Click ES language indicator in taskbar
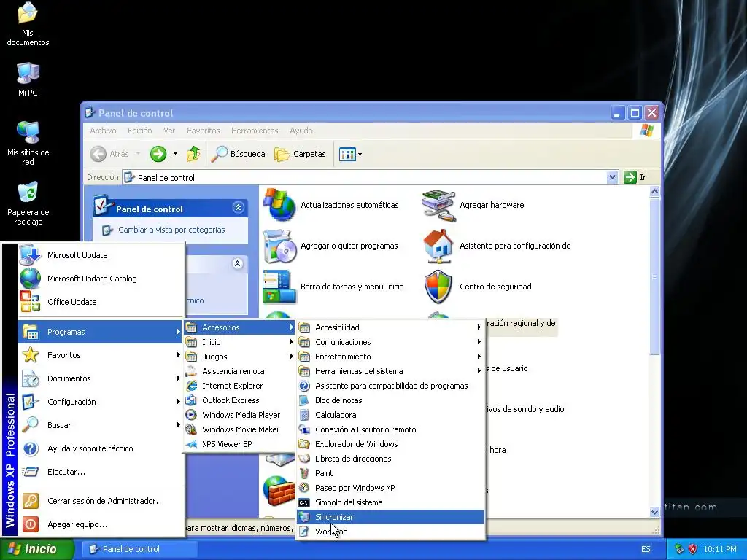The image size is (747, 560). 646,549
